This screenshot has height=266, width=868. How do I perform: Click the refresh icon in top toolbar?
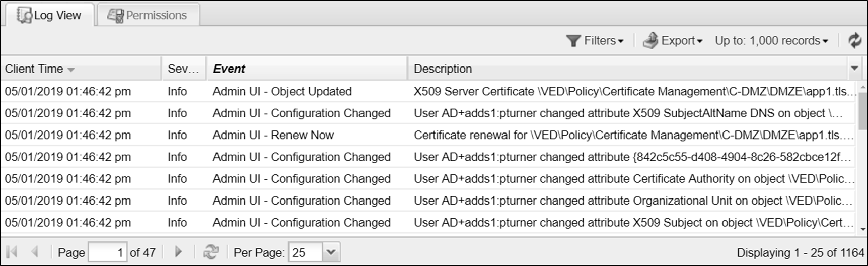point(854,40)
